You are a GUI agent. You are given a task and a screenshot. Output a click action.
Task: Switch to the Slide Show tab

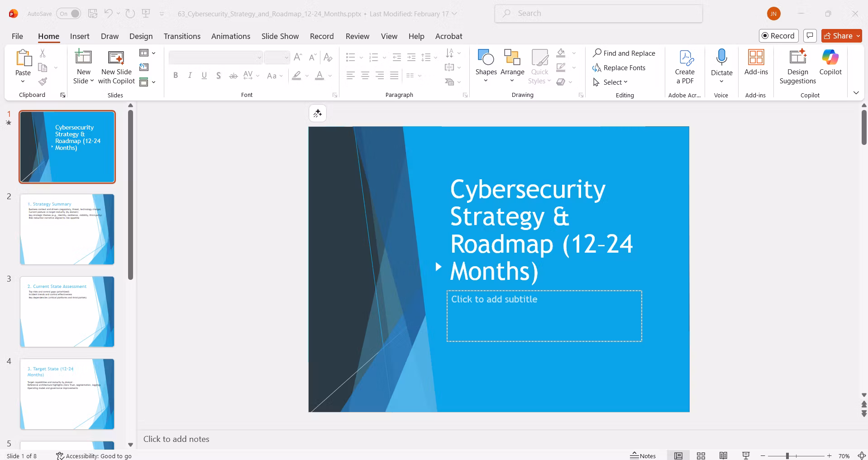click(x=280, y=36)
